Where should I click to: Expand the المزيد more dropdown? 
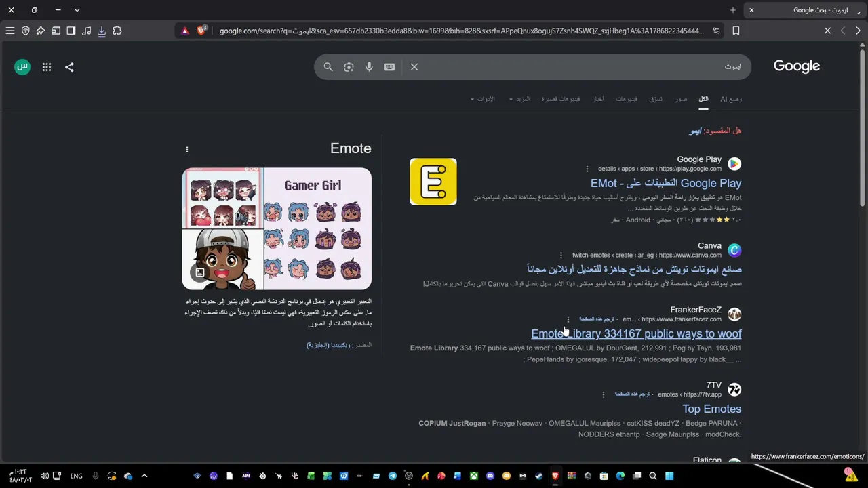519,99
